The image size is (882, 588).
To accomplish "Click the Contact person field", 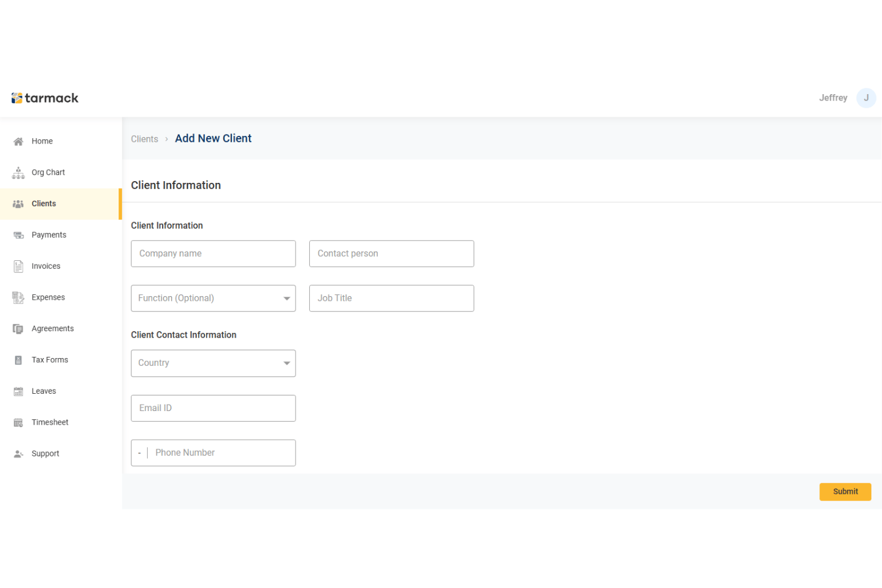I will [392, 254].
